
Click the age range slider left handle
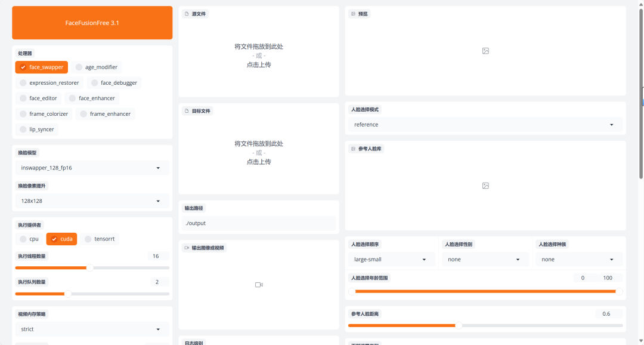tap(352, 291)
